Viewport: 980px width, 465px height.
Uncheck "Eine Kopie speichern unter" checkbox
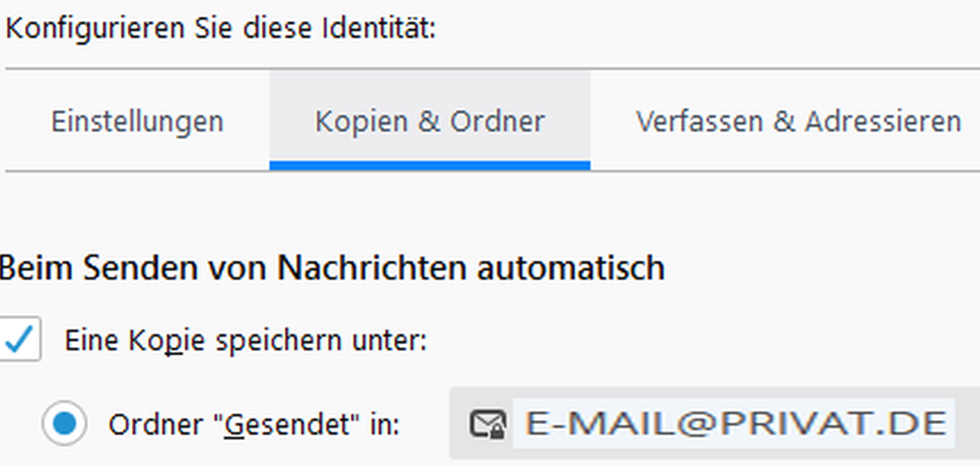[20, 339]
